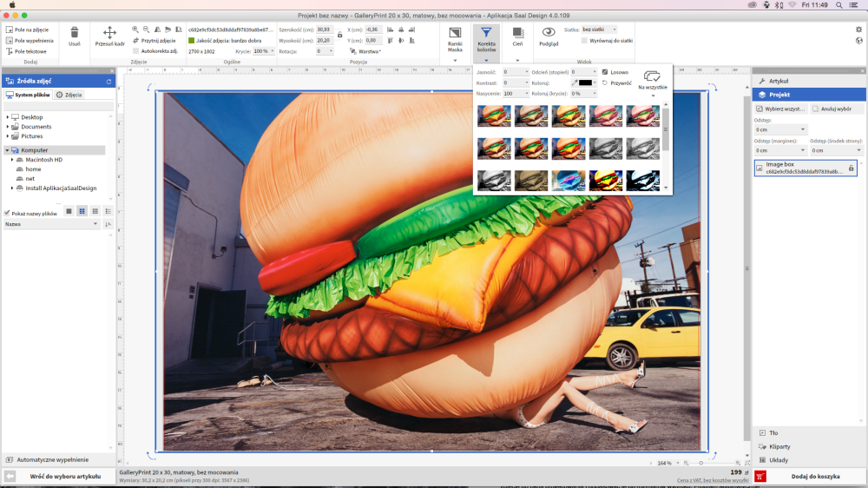Switch to Zdjęcia tab

[69, 95]
